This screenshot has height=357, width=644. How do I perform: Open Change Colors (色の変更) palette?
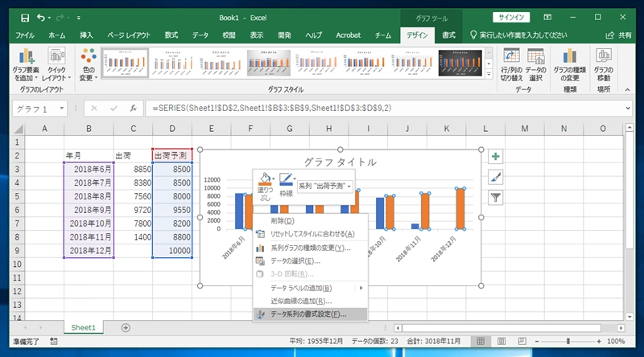(89, 64)
